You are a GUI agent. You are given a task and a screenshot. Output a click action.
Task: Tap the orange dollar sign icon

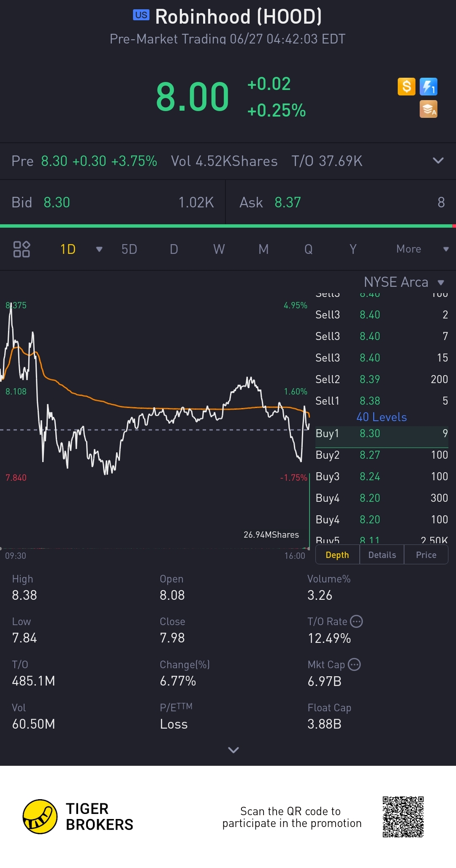(x=407, y=87)
